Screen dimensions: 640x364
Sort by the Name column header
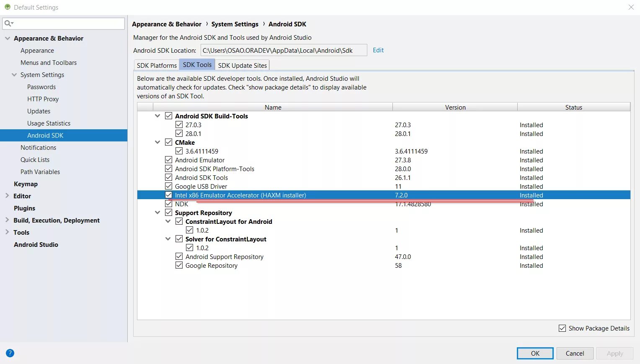tap(273, 107)
